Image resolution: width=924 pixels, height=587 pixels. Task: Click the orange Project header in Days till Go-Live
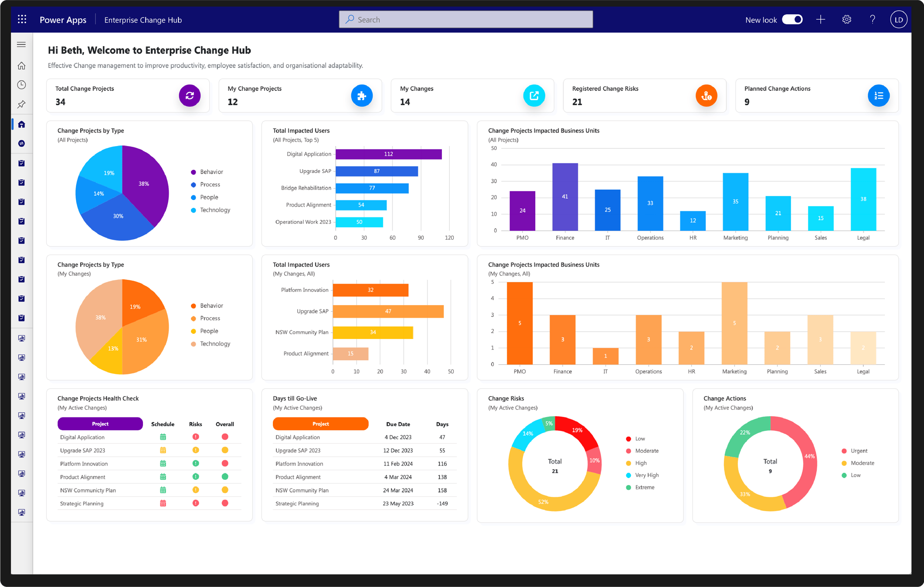click(x=321, y=424)
